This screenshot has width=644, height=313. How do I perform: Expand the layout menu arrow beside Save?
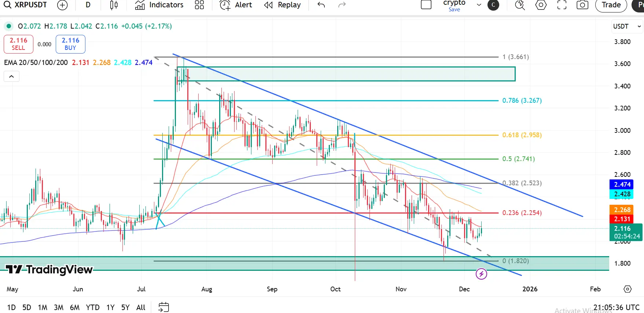(479, 5)
